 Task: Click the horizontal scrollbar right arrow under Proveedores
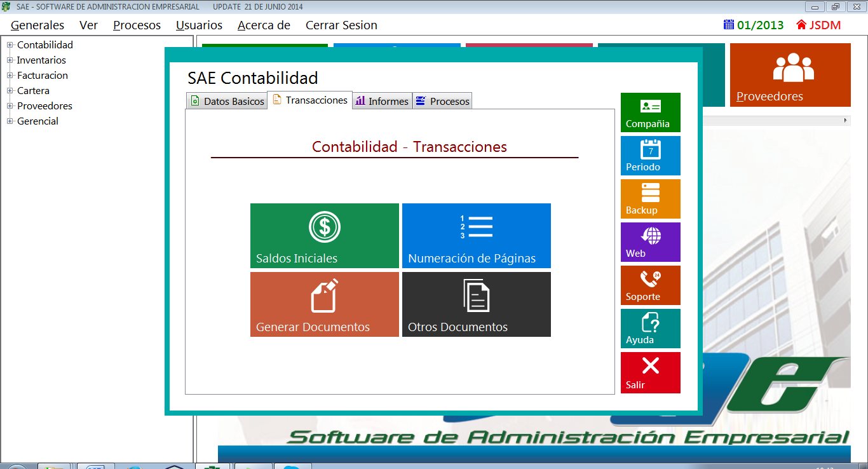click(x=846, y=120)
